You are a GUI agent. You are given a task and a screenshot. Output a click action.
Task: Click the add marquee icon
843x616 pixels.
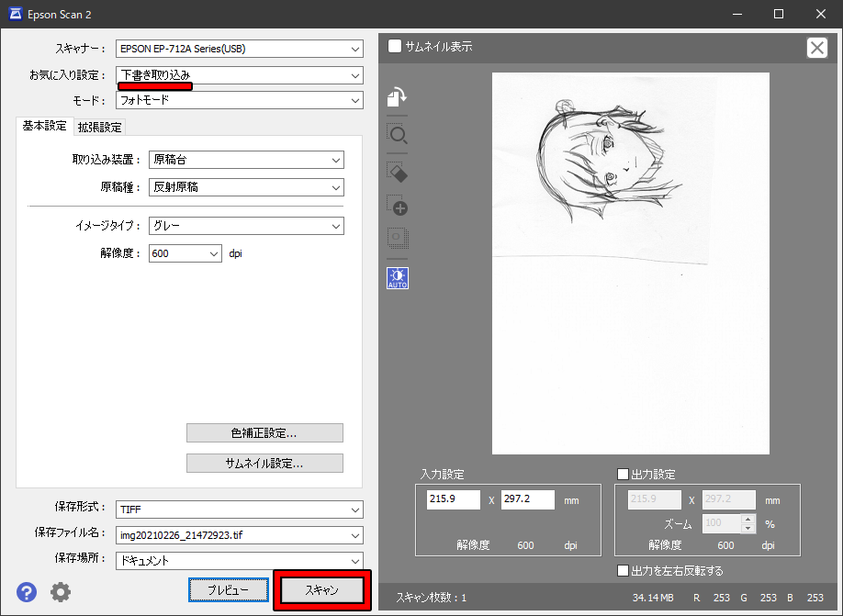pyautogui.click(x=398, y=206)
